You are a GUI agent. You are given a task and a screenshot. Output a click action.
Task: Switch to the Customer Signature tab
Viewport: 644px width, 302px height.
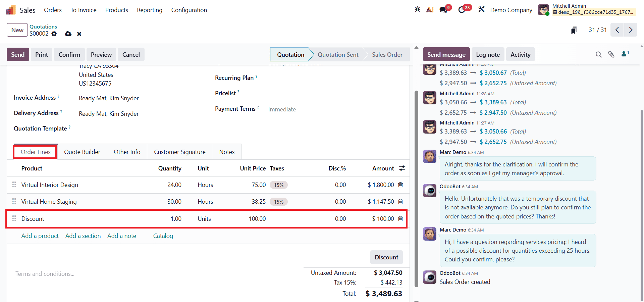[179, 152]
